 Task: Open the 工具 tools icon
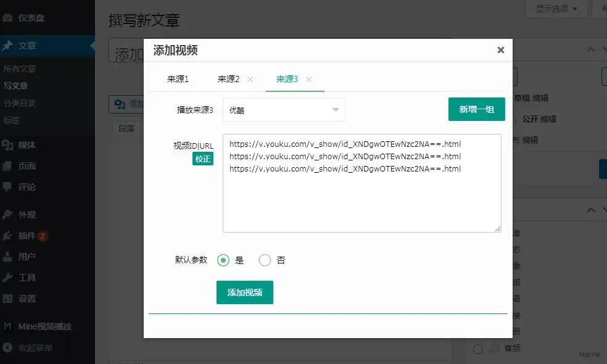(x=9, y=277)
